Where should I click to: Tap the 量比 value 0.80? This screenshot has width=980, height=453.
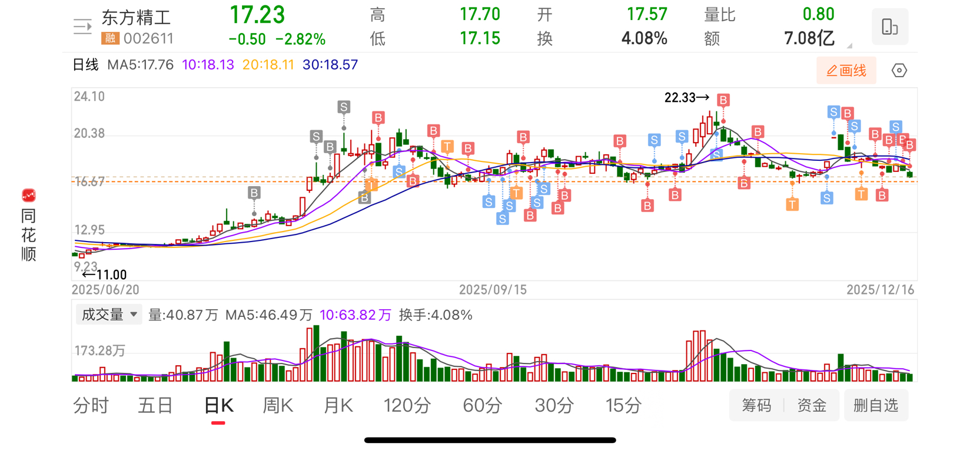coord(818,14)
